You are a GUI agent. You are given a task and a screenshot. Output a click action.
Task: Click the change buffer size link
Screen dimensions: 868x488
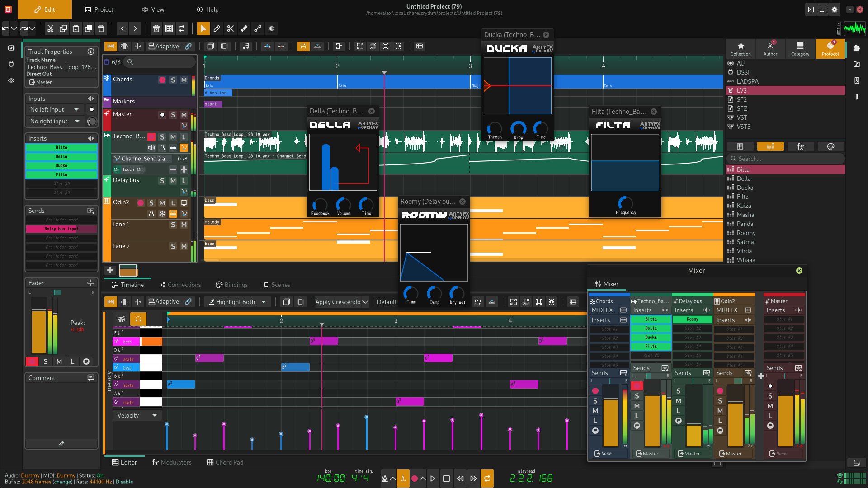click(63, 482)
